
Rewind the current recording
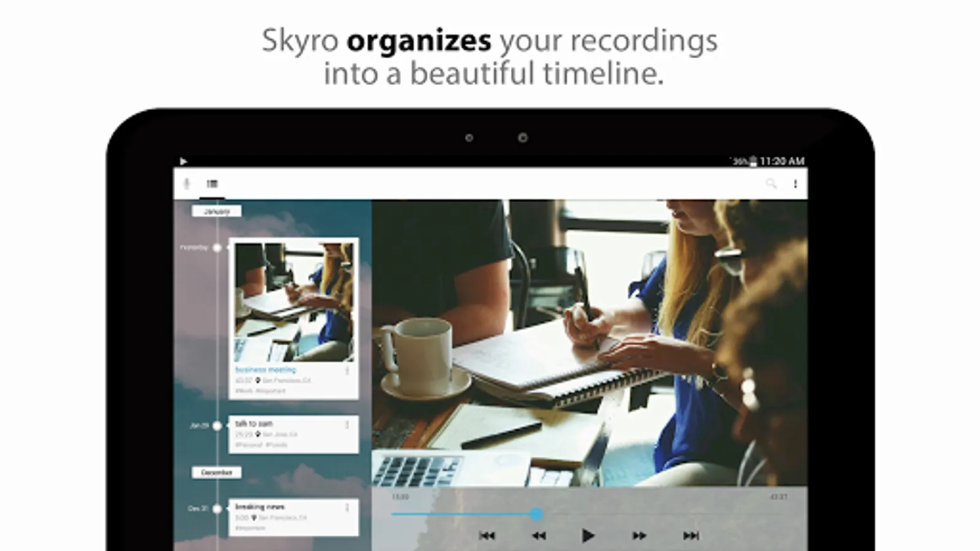pyautogui.click(x=539, y=536)
